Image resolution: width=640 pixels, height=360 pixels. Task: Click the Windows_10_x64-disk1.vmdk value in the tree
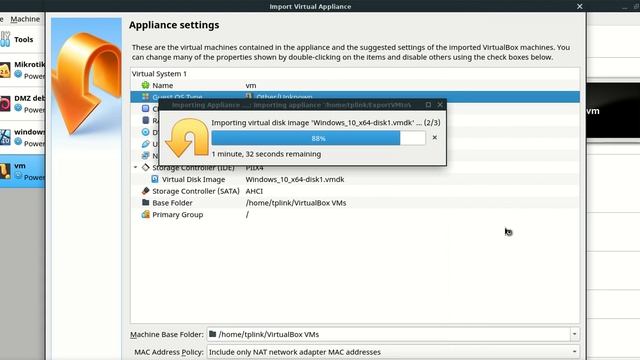pos(295,179)
